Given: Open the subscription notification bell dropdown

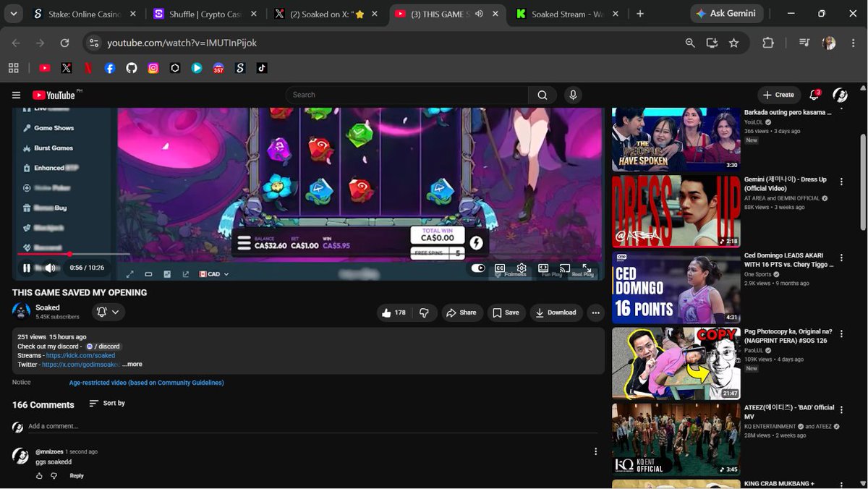Looking at the screenshot, I should (109, 312).
